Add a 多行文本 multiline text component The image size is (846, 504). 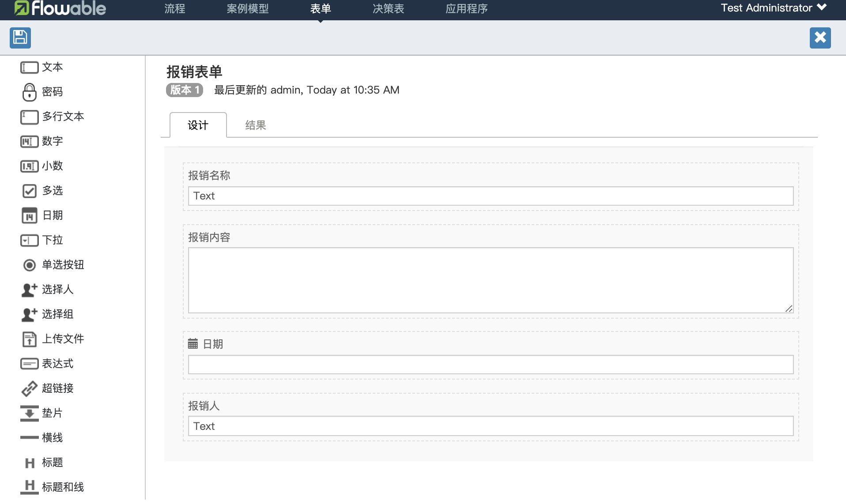click(x=63, y=117)
